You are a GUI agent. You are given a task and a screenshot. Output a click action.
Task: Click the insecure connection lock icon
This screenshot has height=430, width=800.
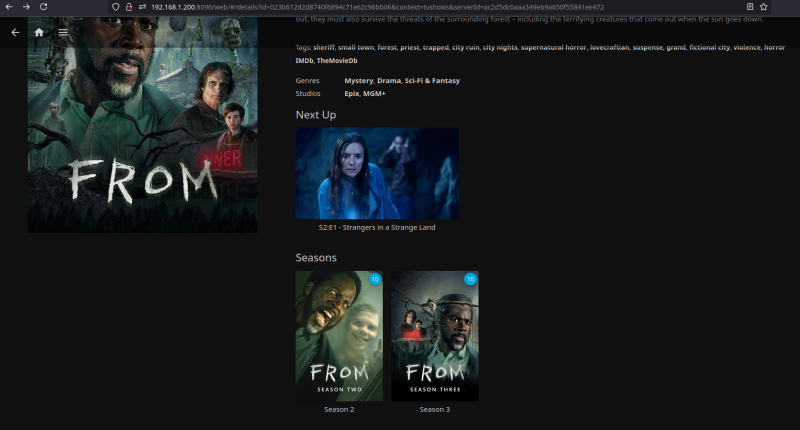pyautogui.click(x=129, y=7)
